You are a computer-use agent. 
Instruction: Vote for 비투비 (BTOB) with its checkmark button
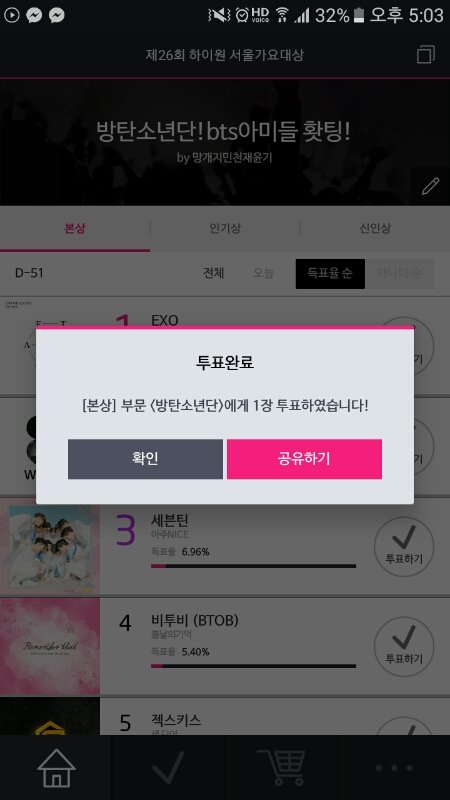[x=404, y=646]
